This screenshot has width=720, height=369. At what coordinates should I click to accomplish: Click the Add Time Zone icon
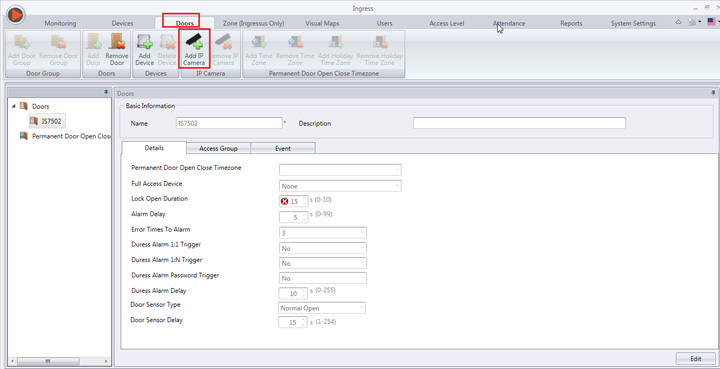click(259, 42)
